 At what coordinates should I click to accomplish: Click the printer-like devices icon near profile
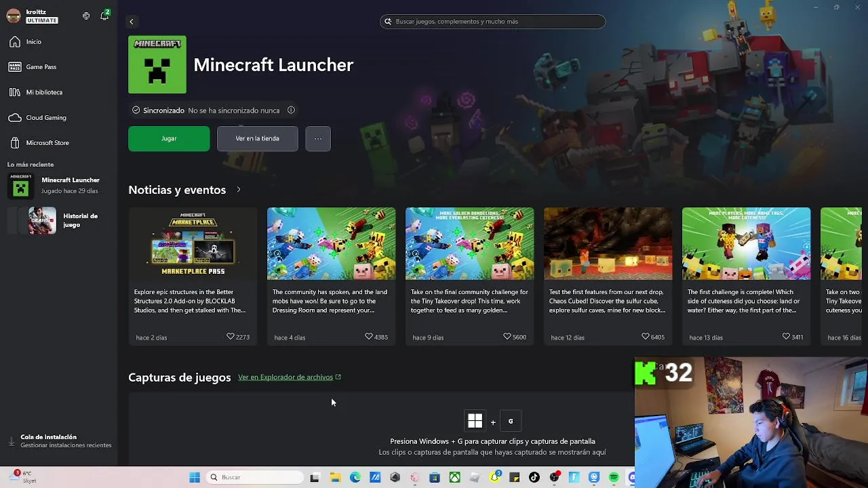pos(86,16)
